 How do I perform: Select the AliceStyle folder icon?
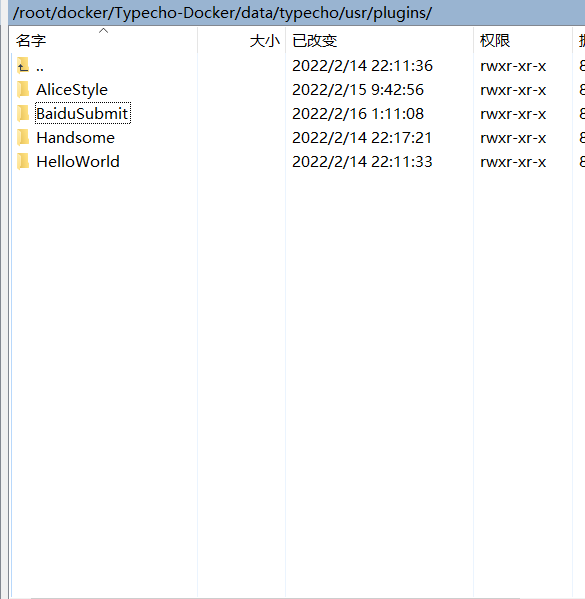(x=23, y=90)
